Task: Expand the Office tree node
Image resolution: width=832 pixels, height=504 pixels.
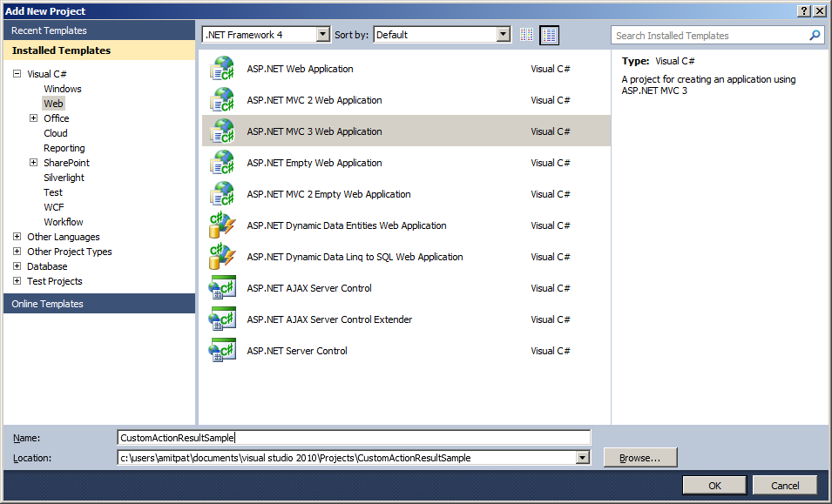Action: pyautogui.click(x=33, y=118)
